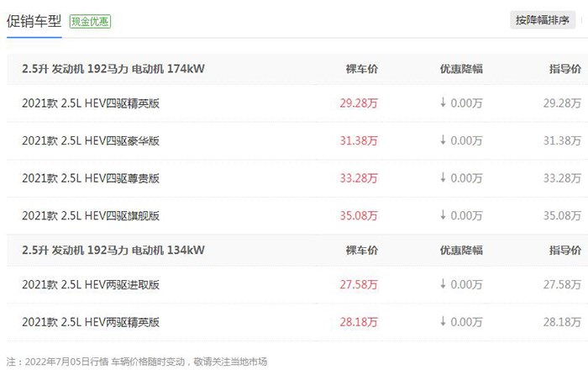Click red price 33.28万
This screenshot has width=588, height=375.
[x=359, y=178]
